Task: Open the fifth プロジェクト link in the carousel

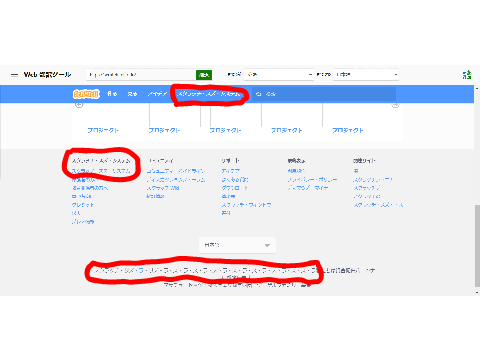Action: point(348,130)
